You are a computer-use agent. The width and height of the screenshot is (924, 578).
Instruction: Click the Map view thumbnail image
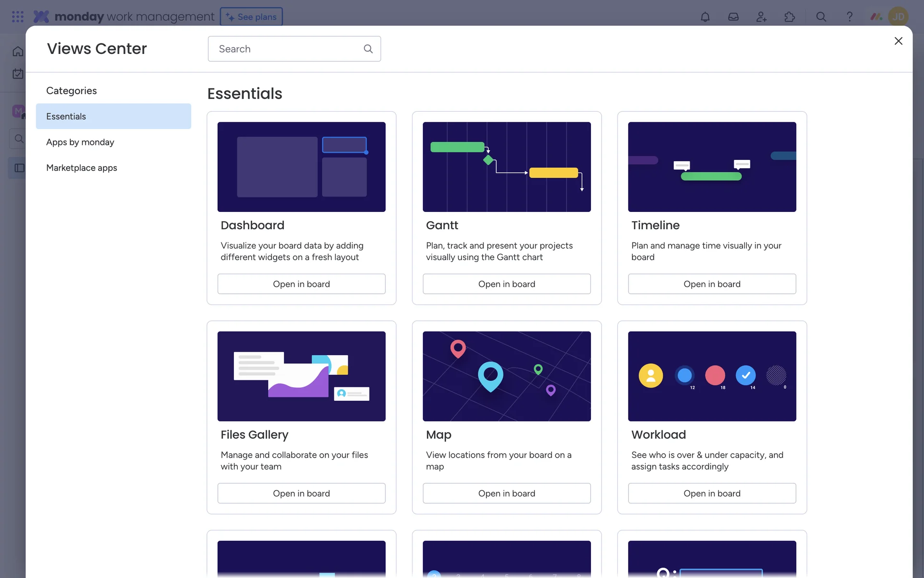506,376
